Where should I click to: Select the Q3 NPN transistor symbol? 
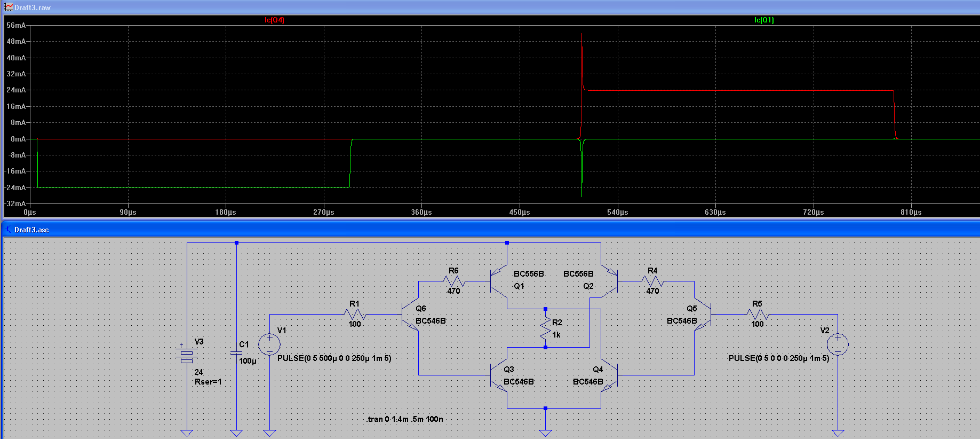click(x=498, y=375)
